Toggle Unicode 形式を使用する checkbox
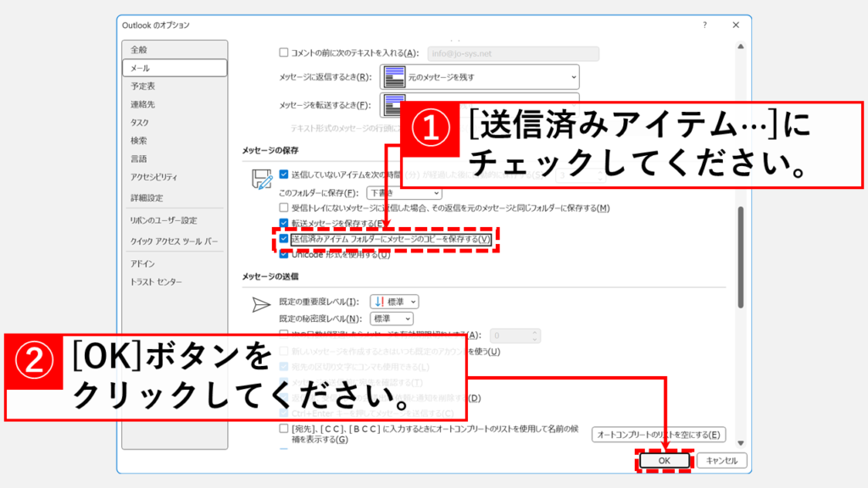Image resolution: width=868 pixels, height=488 pixels. (283, 254)
